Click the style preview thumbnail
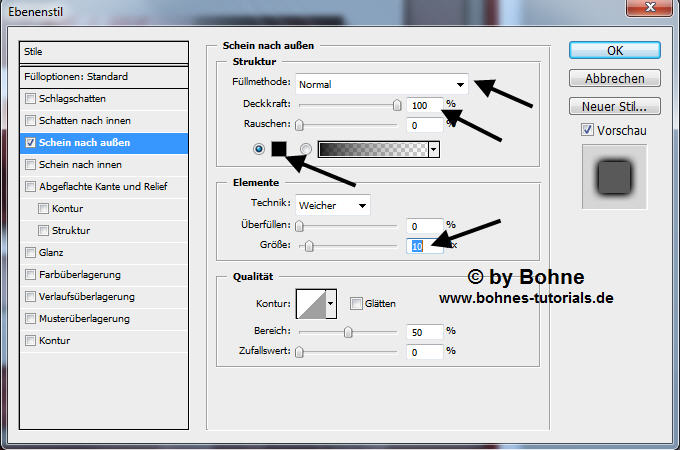The image size is (680, 450). (614, 177)
